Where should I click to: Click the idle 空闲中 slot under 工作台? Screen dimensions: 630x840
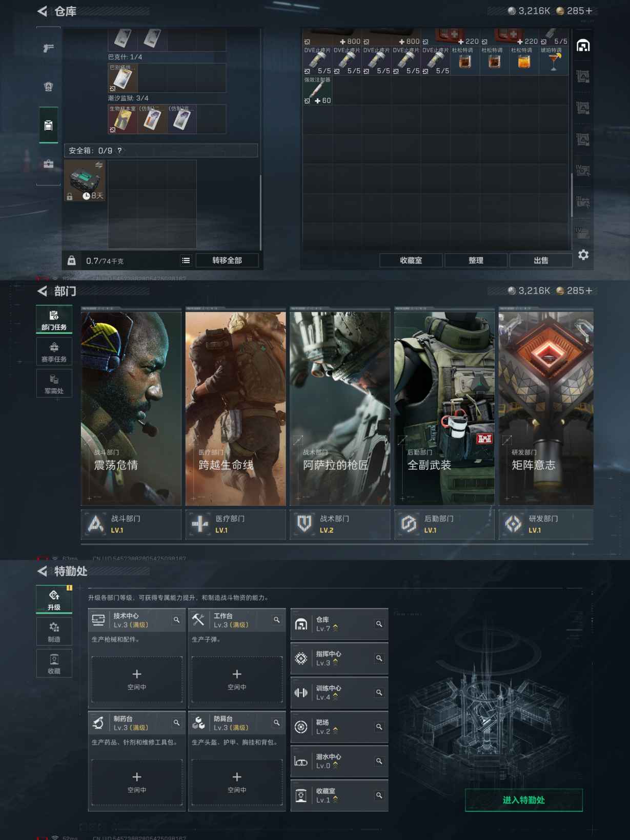click(x=237, y=679)
